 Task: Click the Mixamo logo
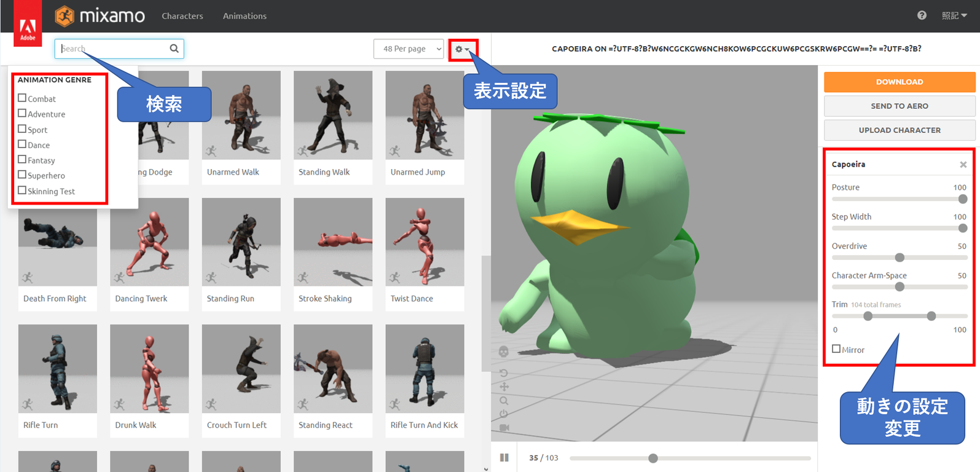[100, 16]
